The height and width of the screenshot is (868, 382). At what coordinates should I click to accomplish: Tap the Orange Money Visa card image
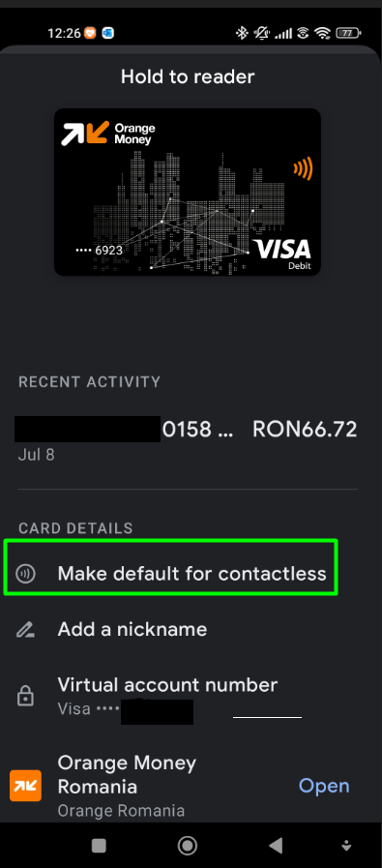[x=188, y=193]
